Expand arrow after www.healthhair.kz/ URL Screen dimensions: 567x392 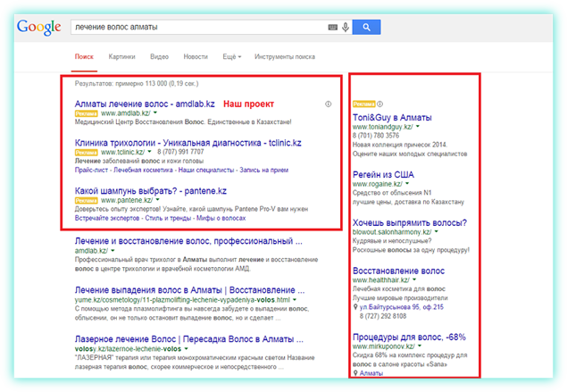(x=414, y=279)
